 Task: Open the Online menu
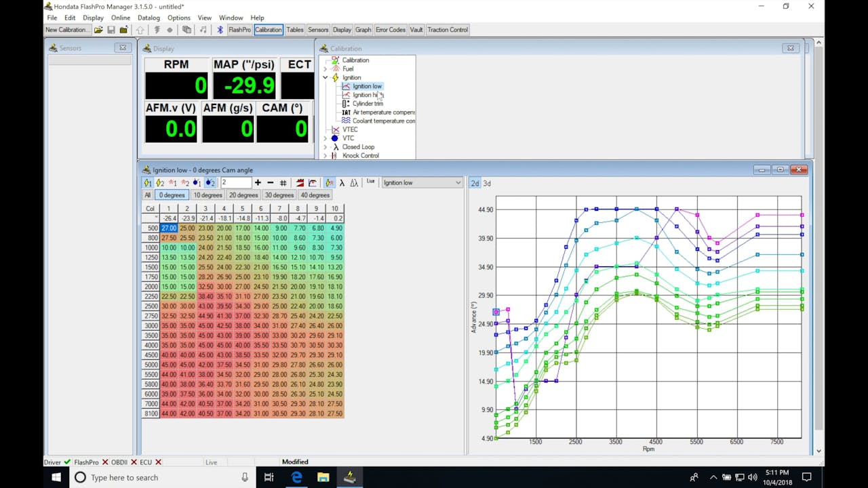pos(122,18)
